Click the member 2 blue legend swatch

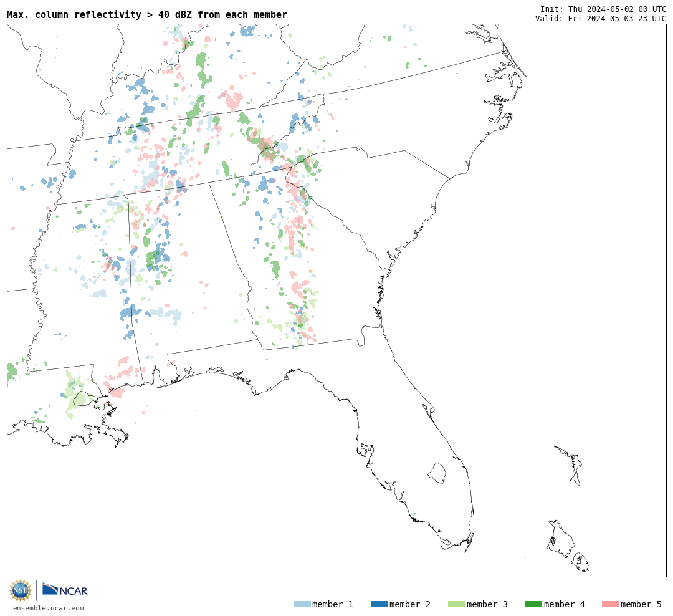(379, 604)
